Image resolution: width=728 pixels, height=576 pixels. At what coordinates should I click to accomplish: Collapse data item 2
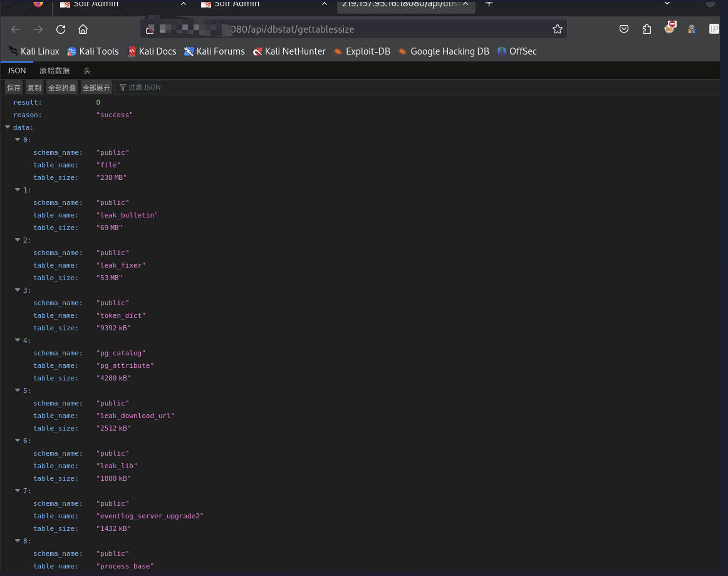tap(18, 239)
